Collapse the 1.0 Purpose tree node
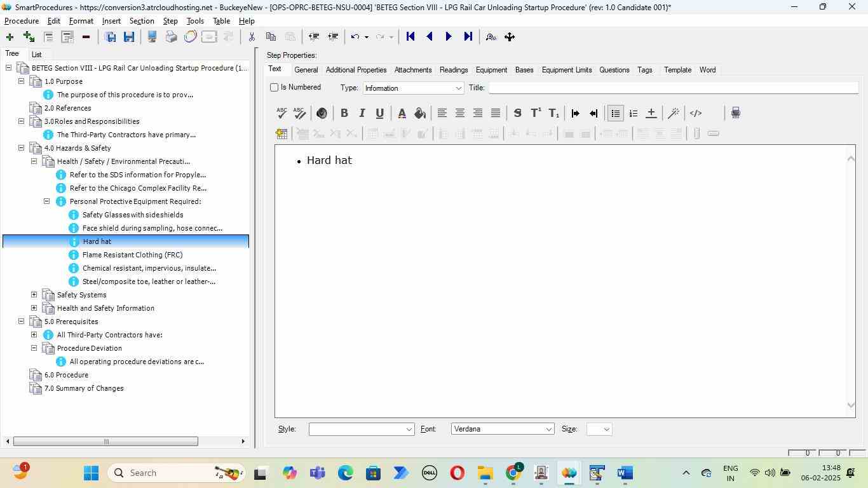 [21, 81]
